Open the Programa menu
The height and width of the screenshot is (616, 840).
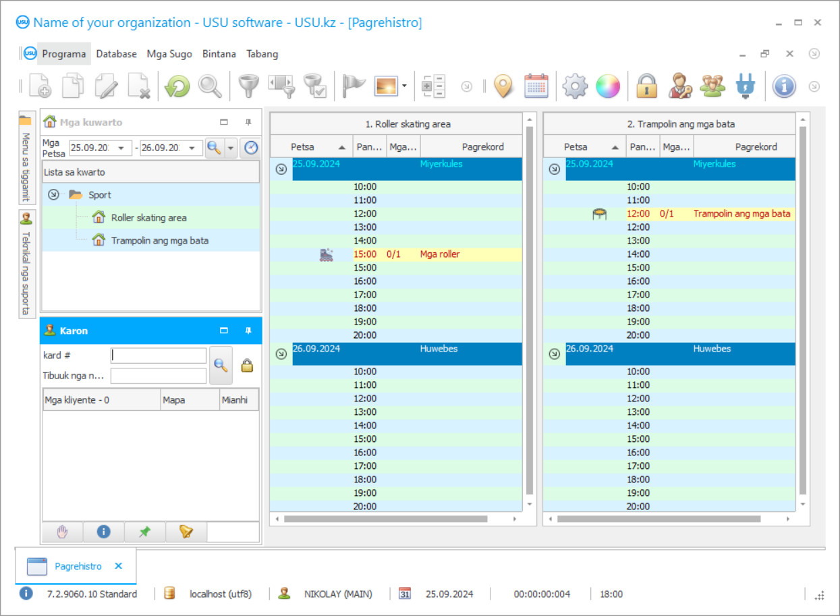63,54
